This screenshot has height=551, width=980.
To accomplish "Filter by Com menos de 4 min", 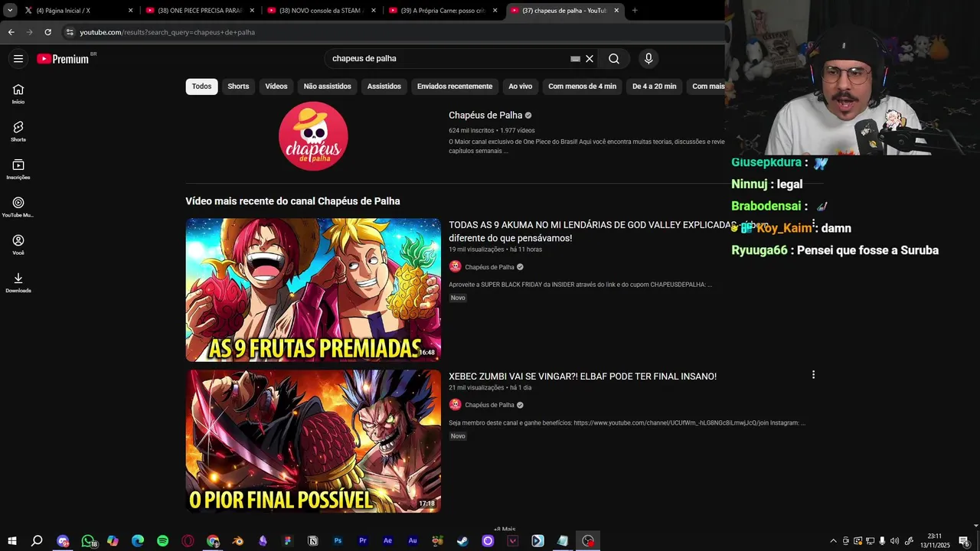I will (582, 86).
